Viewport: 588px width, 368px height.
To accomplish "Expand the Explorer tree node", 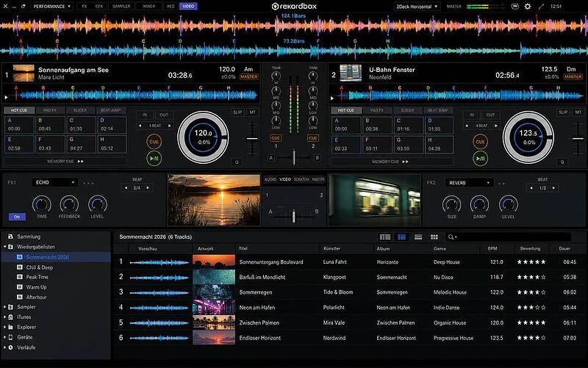I will click(5, 327).
